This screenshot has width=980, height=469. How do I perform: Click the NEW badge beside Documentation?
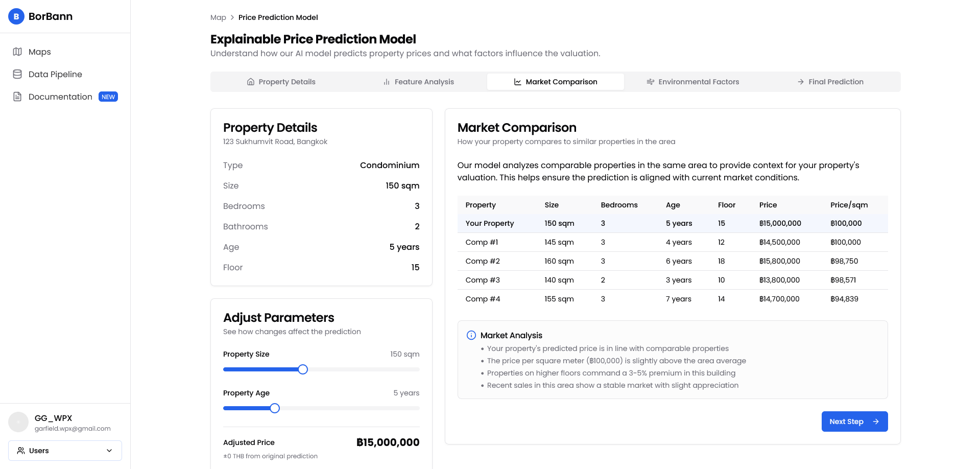click(108, 97)
